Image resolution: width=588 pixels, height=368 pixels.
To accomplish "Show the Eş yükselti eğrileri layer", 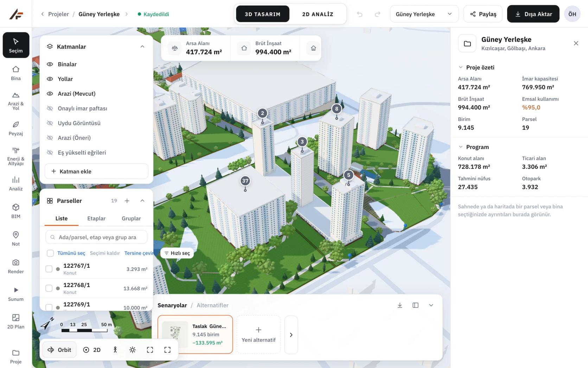I will 50,152.
